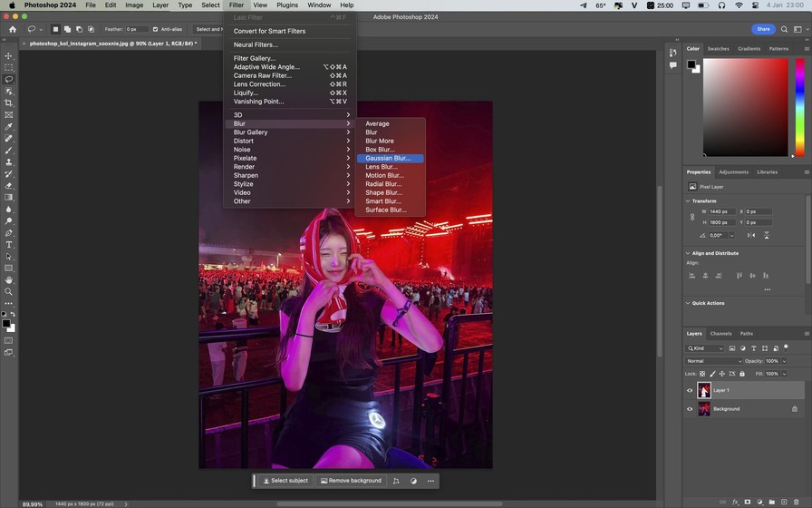Click the hue spectrum slider
Image resolution: width=812 pixels, height=508 pixels.
click(799, 107)
